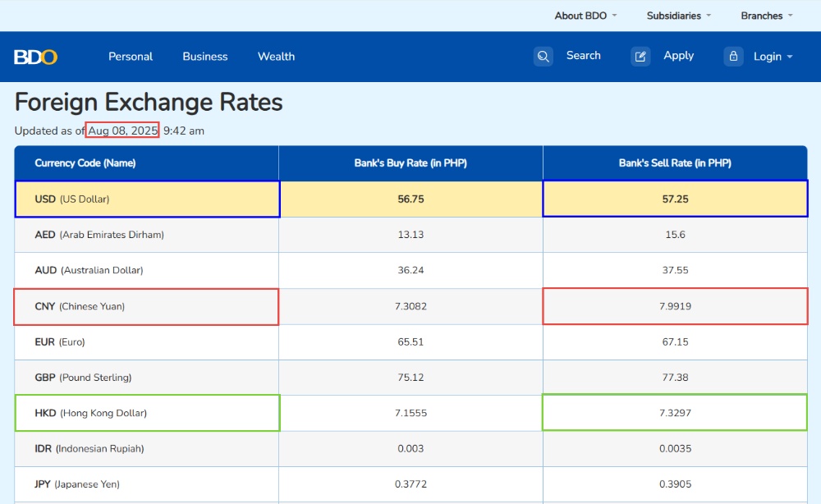The image size is (821, 504).
Task: Click the Bank's Sell Rate column header
Action: click(x=675, y=163)
